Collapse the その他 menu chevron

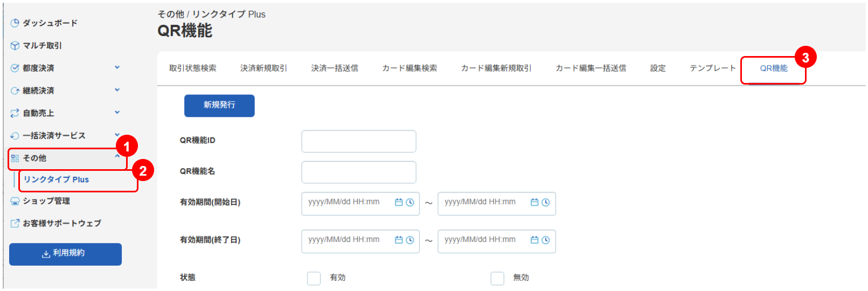tap(117, 156)
